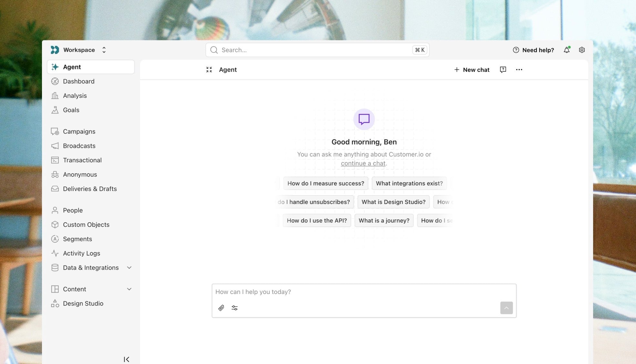Start a New chat

472,70
